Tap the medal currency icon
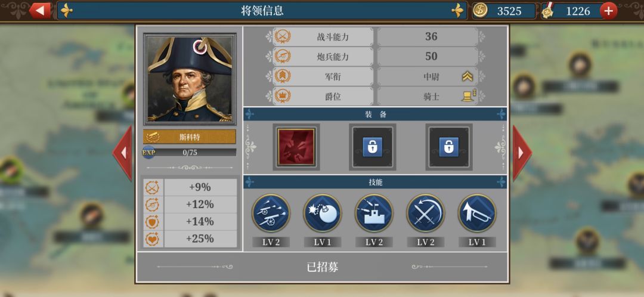The height and width of the screenshot is (297, 644). point(548,11)
